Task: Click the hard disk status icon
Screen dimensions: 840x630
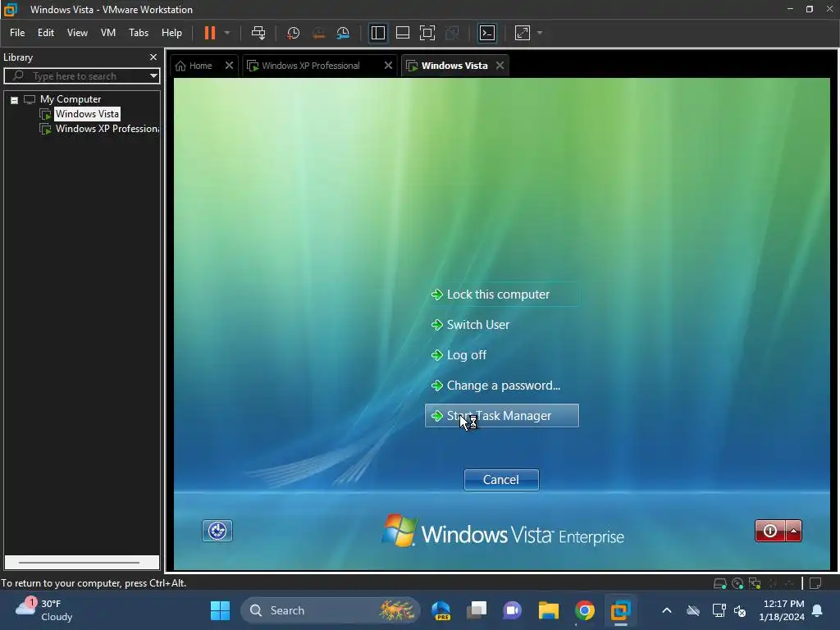Action: click(x=719, y=583)
